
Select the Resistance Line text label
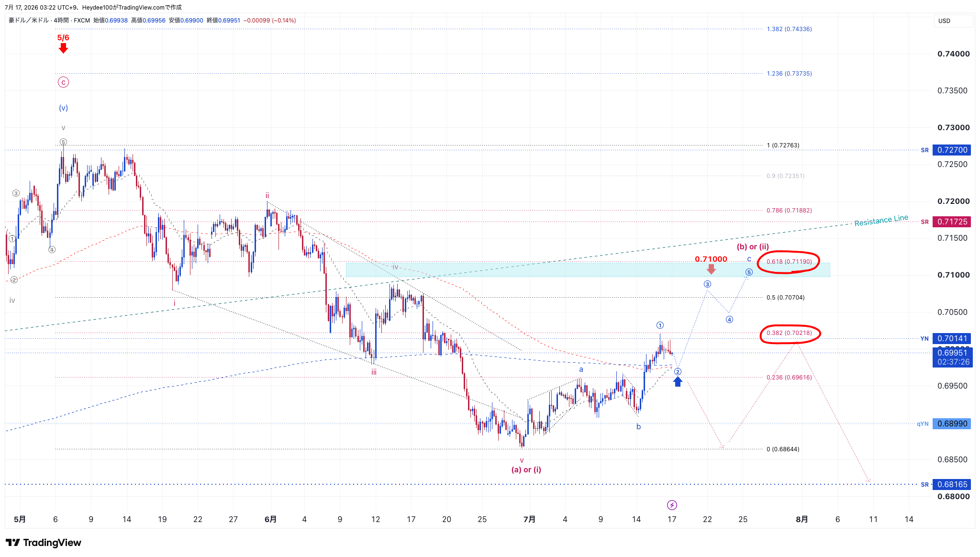[x=881, y=220]
